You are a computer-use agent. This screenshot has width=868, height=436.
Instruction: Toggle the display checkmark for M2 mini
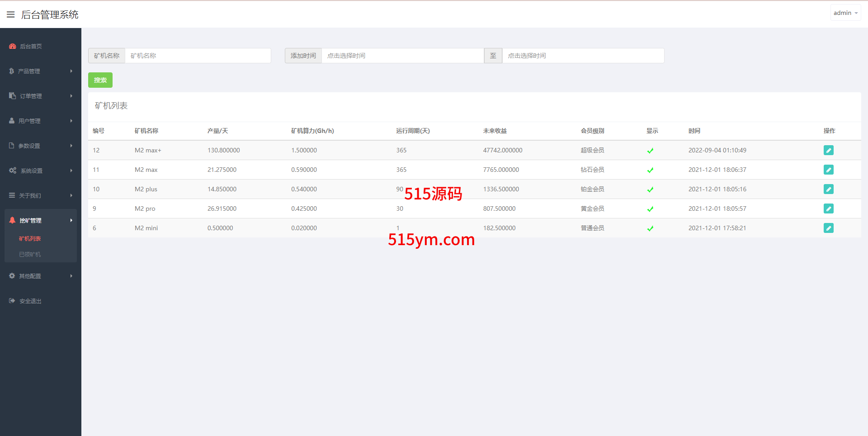coord(650,228)
